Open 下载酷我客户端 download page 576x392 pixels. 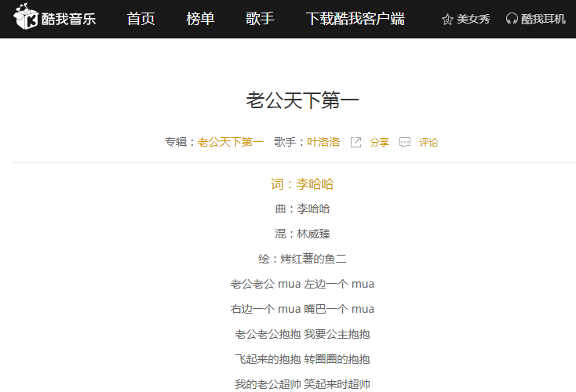pos(355,19)
